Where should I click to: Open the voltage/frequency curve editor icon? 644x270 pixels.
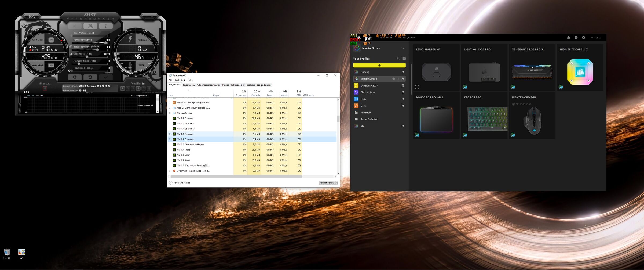pyautogui.click(x=71, y=54)
